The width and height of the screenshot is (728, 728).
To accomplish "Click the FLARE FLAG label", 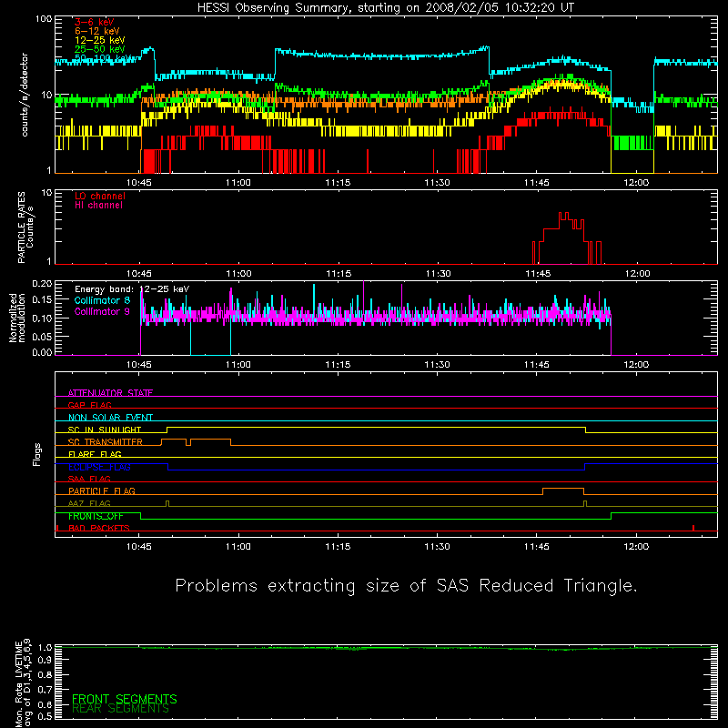I will click(95, 454).
